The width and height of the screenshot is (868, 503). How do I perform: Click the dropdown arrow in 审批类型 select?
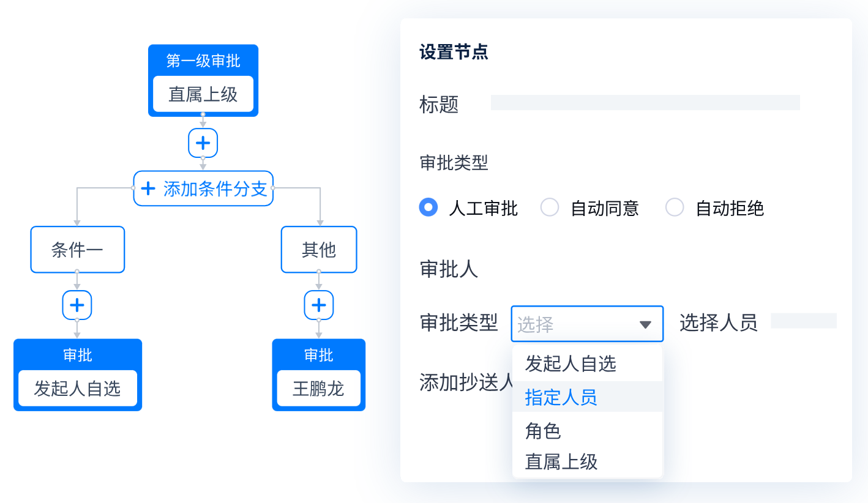(x=645, y=324)
